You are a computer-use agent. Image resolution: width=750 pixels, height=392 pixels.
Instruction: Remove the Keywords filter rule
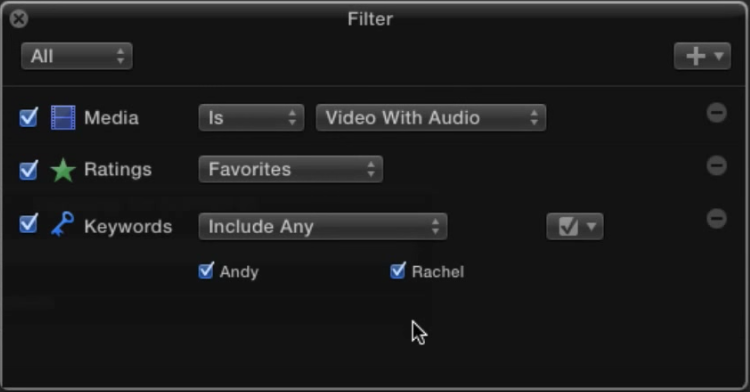tap(717, 219)
